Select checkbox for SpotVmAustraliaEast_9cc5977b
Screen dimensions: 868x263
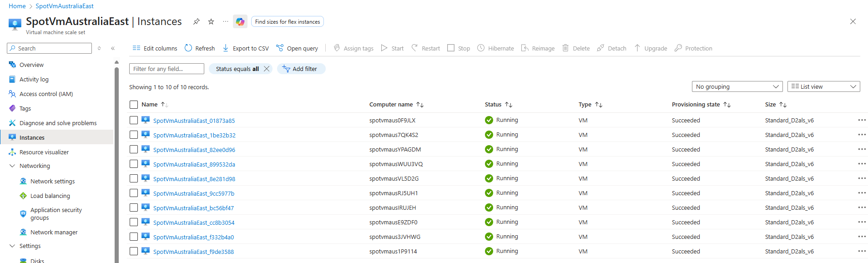point(134,193)
